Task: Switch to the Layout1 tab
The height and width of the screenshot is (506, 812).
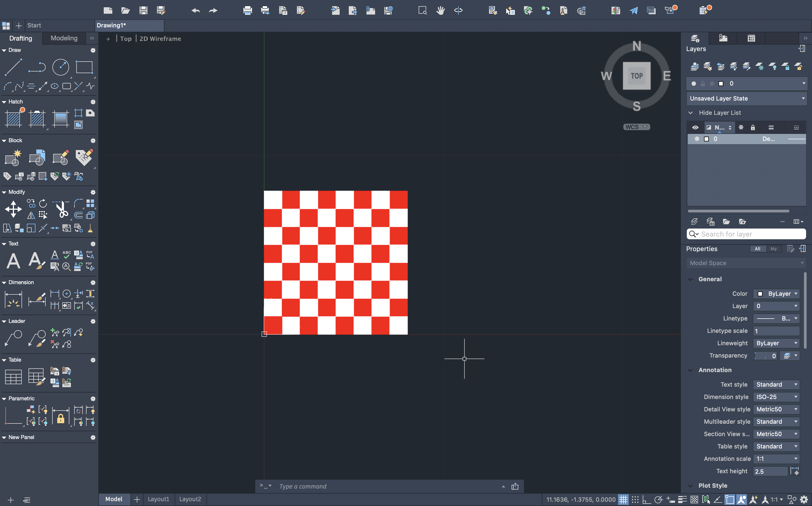Action: click(158, 499)
